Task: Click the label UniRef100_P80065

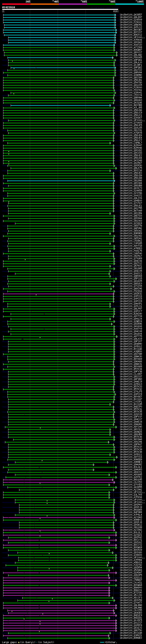Action: tap(131, 58)
